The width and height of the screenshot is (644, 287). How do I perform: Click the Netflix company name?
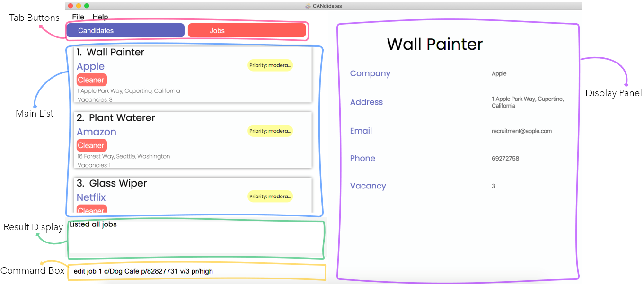point(91,197)
